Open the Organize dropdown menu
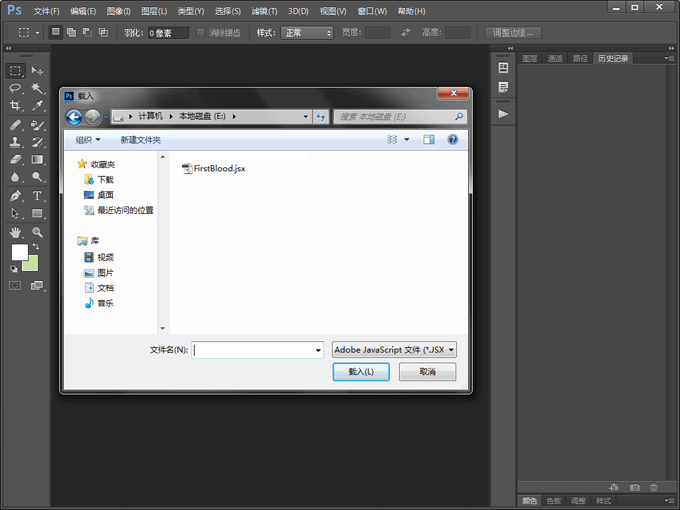 pos(88,140)
